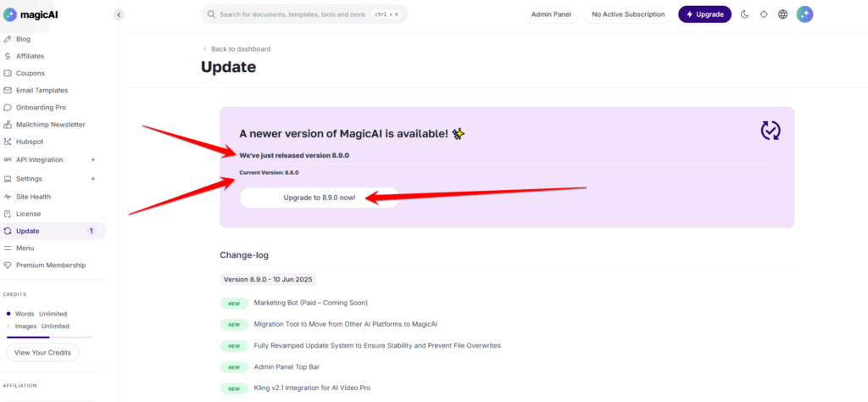Collapse the sidebar with the chevron button
The width and height of the screenshot is (868, 402).
(119, 15)
